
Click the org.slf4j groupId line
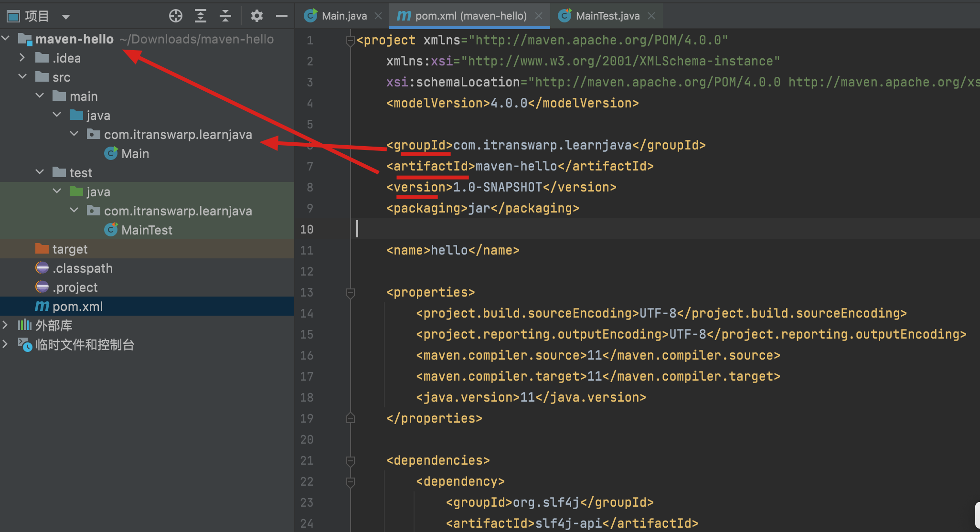tap(550, 502)
